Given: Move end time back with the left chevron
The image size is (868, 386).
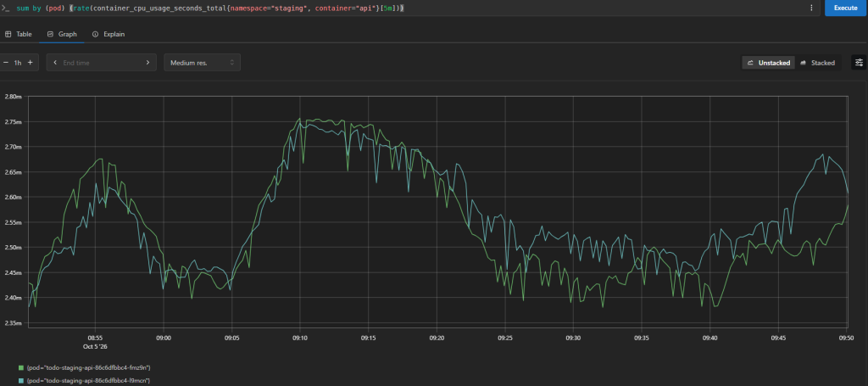Looking at the screenshot, I should pyautogui.click(x=55, y=63).
